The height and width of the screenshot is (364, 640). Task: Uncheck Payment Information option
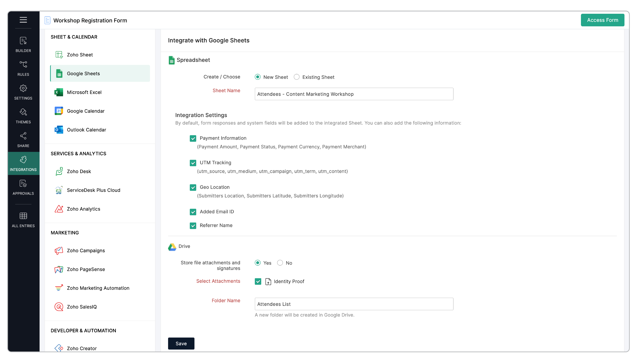pyautogui.click(x=193, y=138)
